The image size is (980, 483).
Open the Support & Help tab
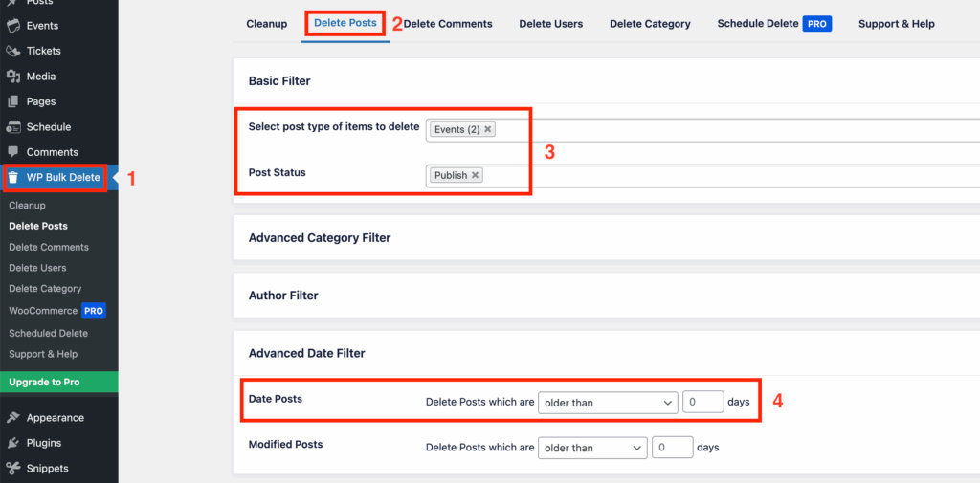(x=896, y=24)
